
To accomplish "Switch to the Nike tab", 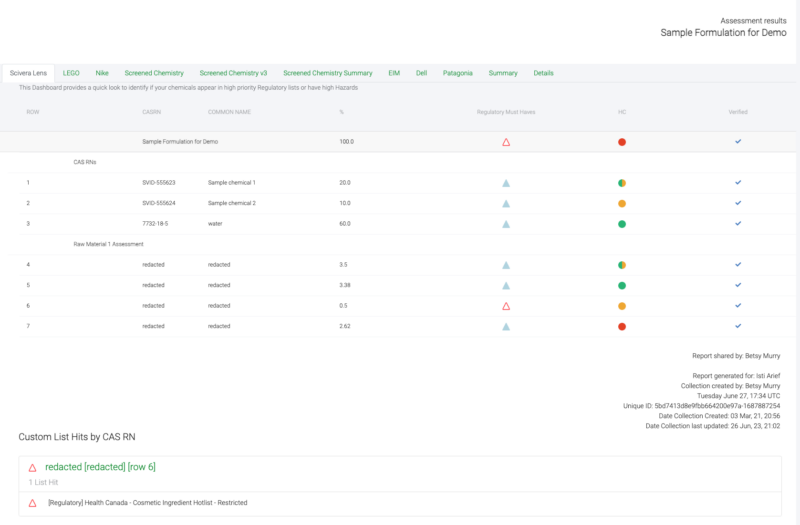I will tap(102, 73).
